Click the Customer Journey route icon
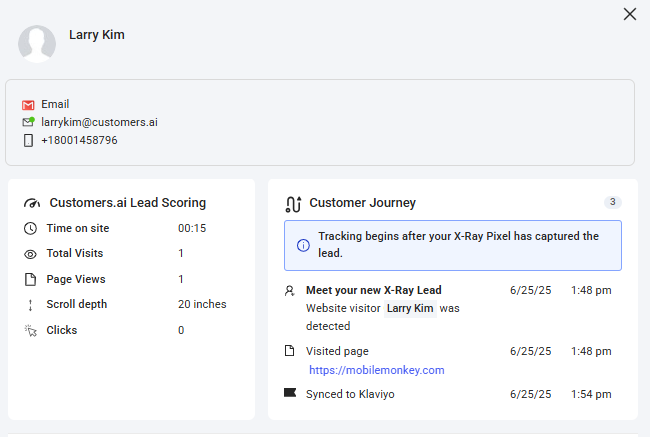Image resolution: width=650 pixels, height=438 pixels. click(x=293, y=204)
